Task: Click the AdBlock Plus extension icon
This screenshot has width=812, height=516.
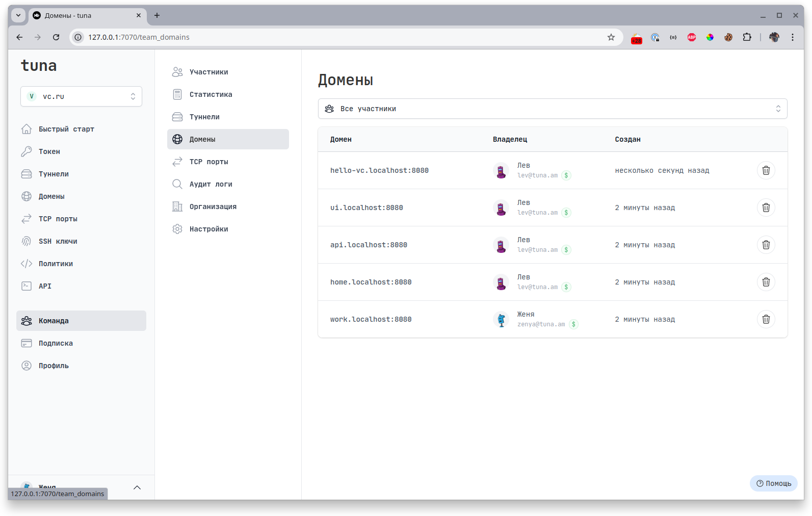Action: coord(692,37)
